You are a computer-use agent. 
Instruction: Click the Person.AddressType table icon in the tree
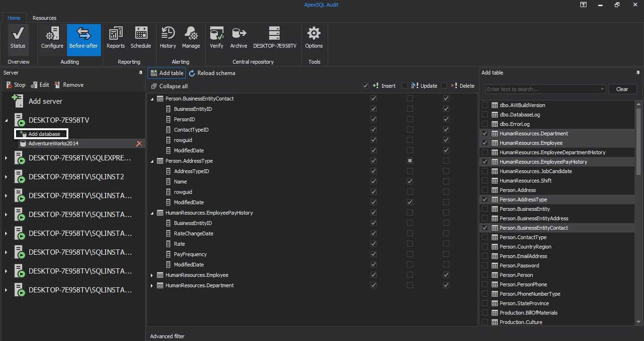[160, 161]
